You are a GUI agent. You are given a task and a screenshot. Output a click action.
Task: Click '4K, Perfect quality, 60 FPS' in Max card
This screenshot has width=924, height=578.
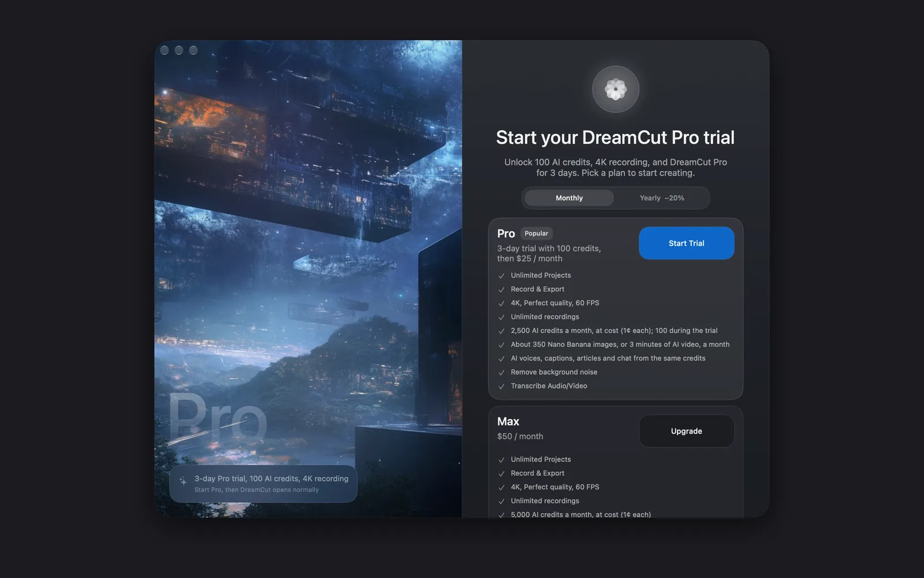(x=555, y=487)
